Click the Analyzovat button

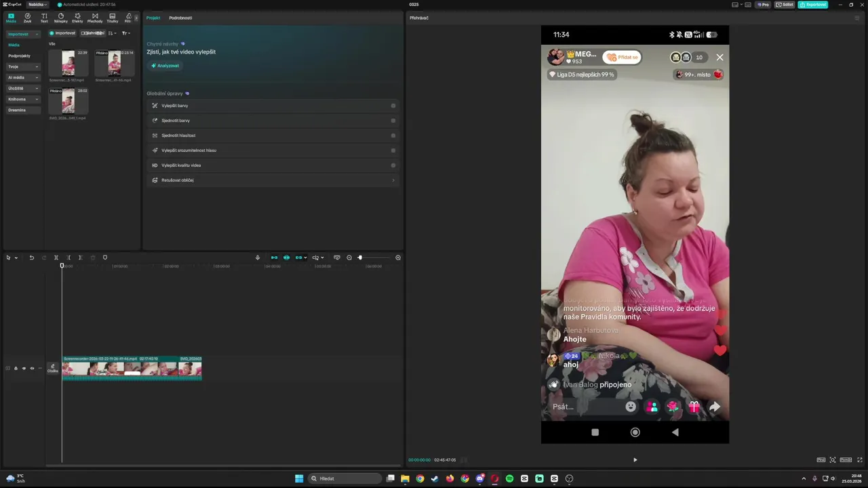point(165,66)
